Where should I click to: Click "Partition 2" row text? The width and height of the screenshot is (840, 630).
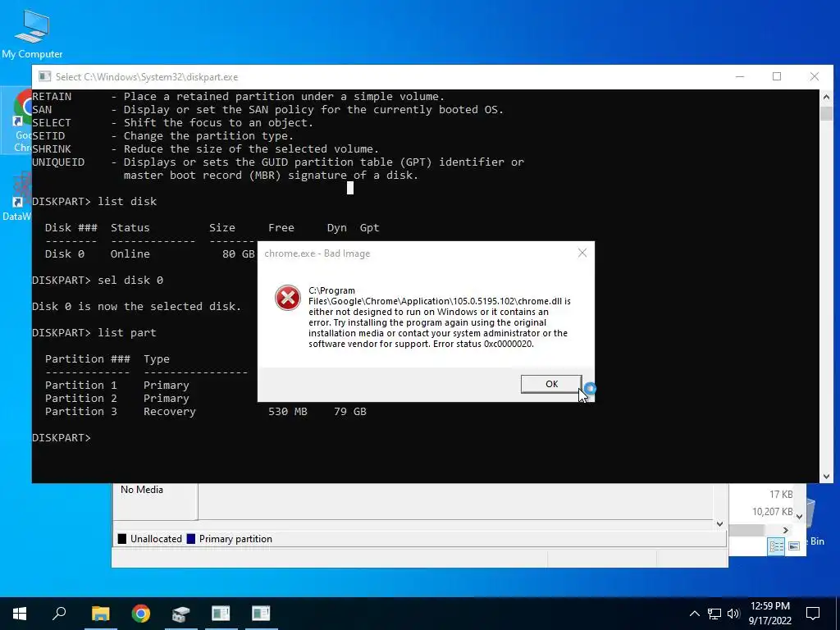[81, 398]
